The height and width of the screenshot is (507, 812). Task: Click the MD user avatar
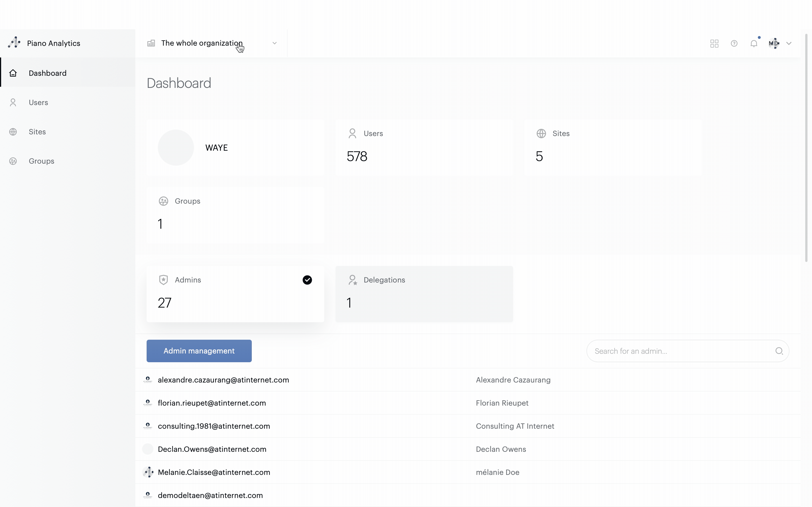point(774,43)
